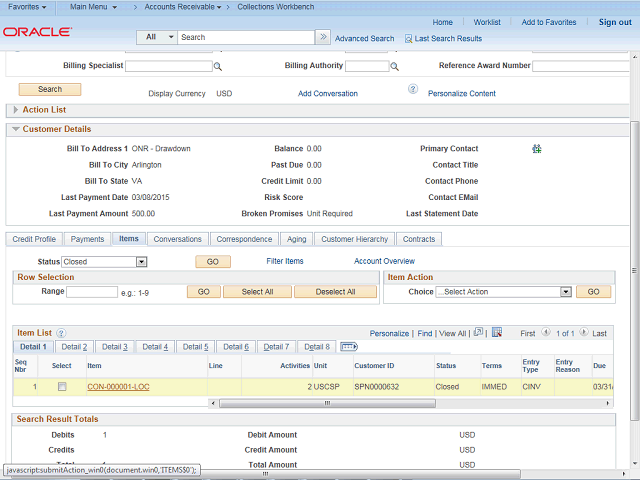640x480 pixels.
Task: Click the download to spreadsheet grid icon
Action: click(x=497, y=332)
